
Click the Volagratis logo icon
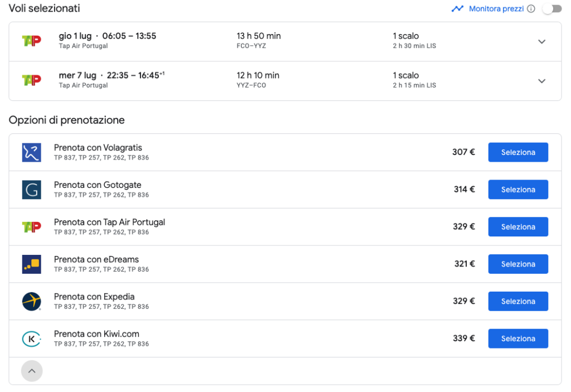(x=32, y=152)
